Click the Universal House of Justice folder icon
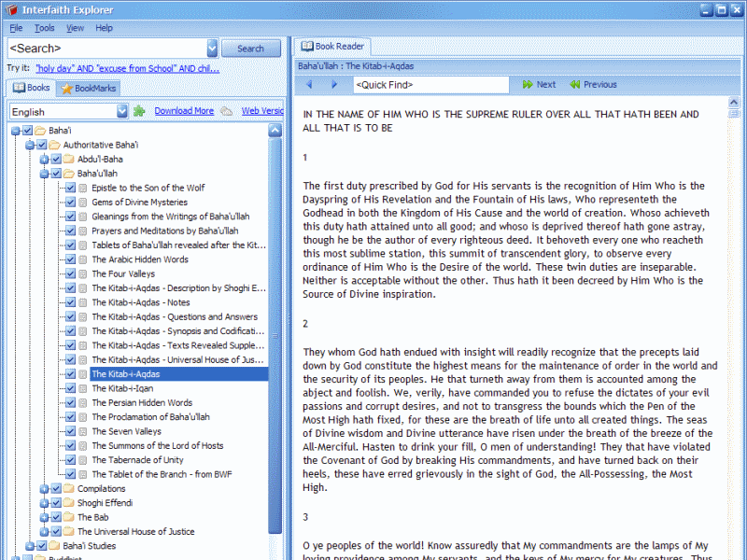 pyautogui.click(x=68, y=531)
